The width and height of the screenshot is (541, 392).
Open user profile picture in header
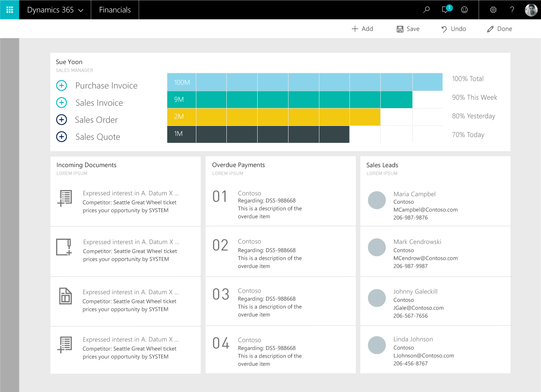[531, 10]
